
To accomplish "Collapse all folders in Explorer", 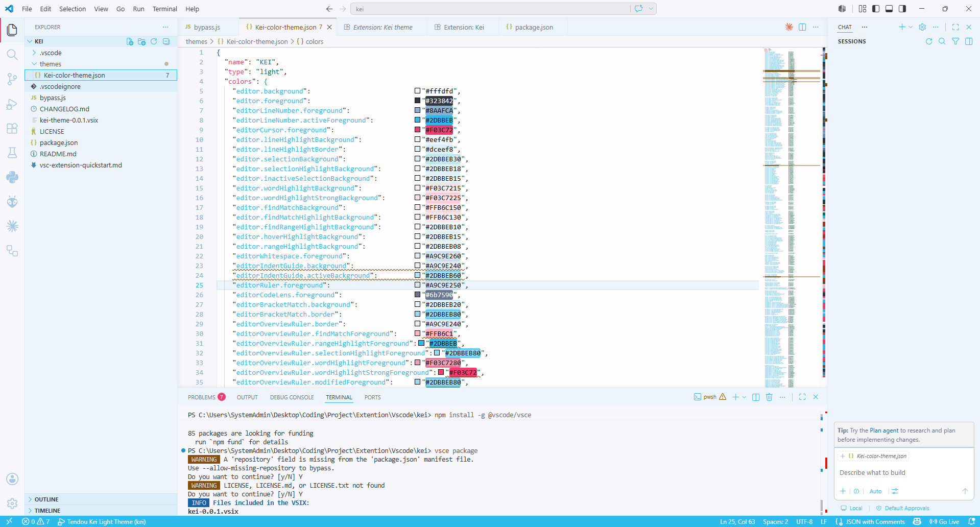I will (x=166, y=41).
